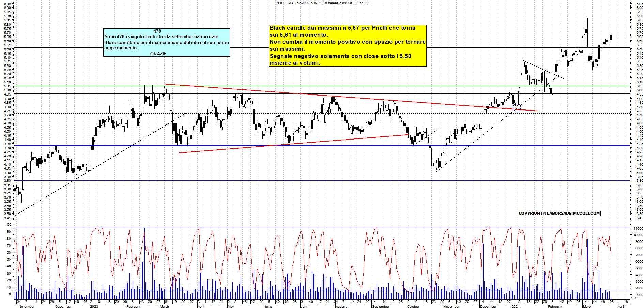
Task: Click the '70' oscillator scale label
Action: tap(9, 245)
